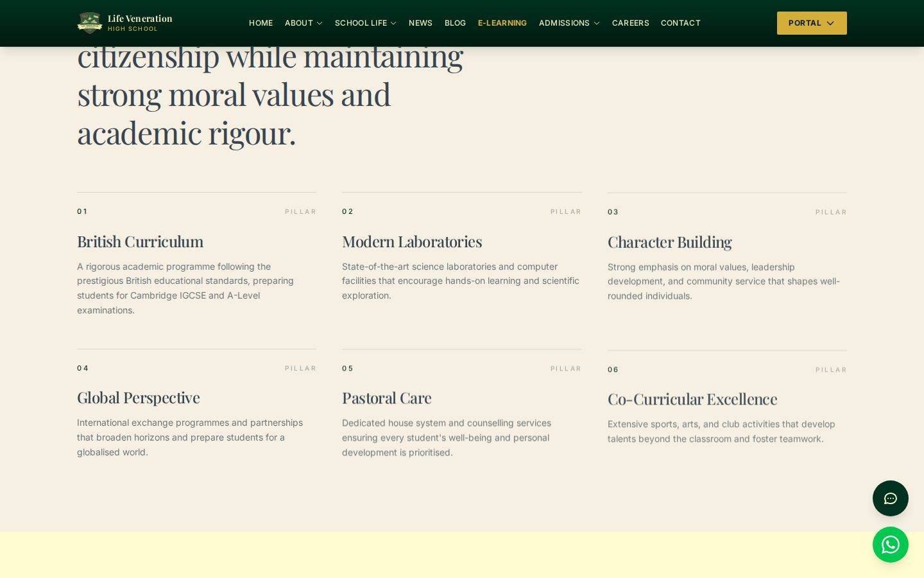Click the Modern Laboratories heading
Screen dimensions: 924x578
(x=412, y=241)
